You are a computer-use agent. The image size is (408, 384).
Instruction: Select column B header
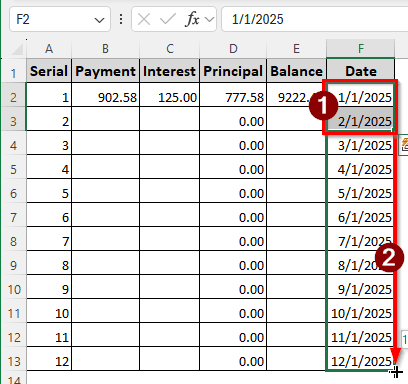tap(105, 49)
